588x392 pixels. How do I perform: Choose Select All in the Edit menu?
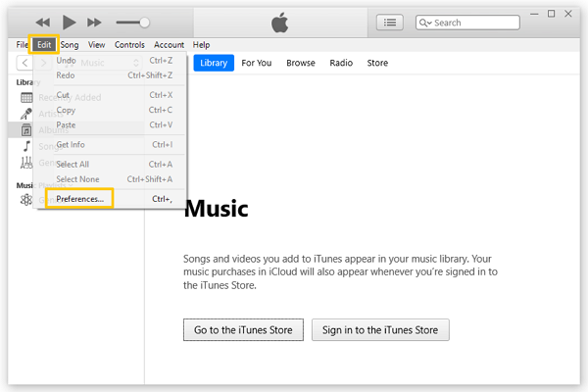point(110,165)
